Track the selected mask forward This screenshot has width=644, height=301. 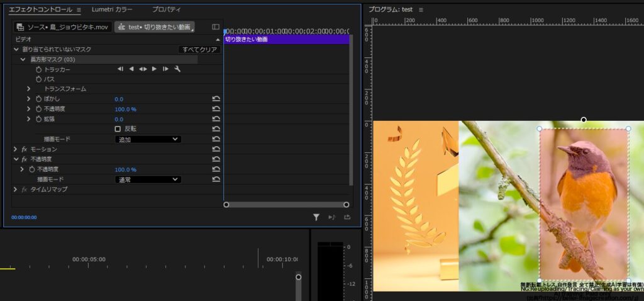[x=155, y=69]
